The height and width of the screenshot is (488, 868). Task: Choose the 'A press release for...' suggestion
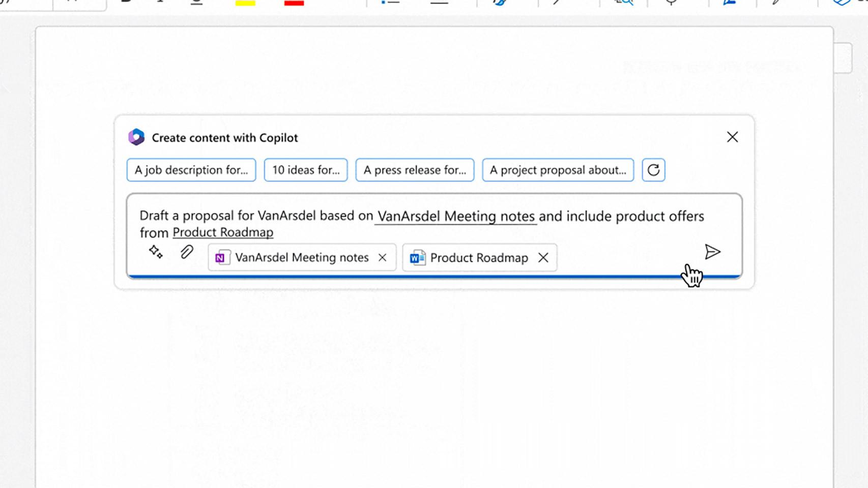(415, 170)
